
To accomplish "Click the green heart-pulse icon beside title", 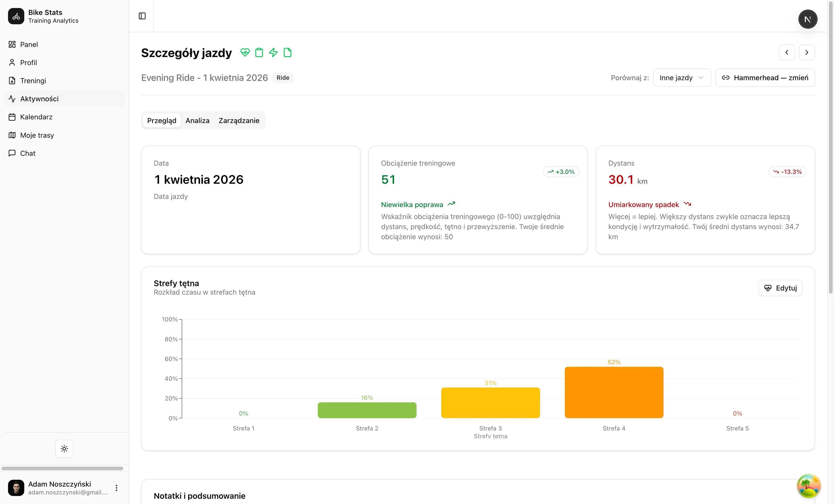I will pos(245,52).
